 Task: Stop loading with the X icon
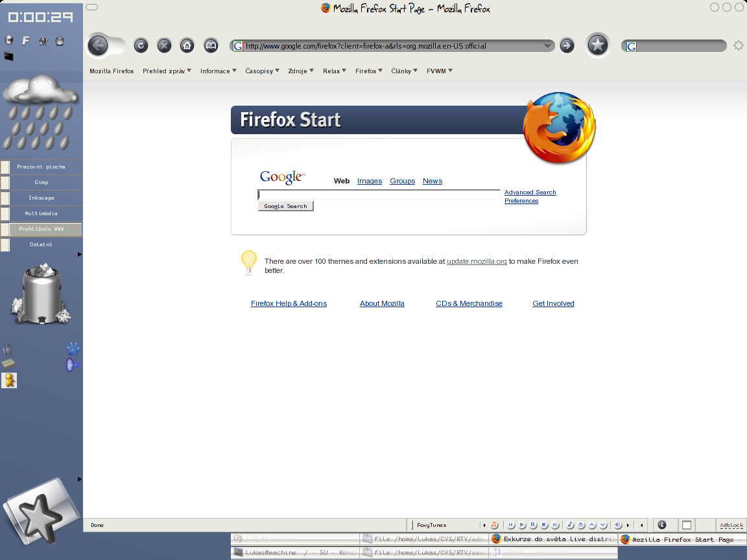click(x=164, y=46)
